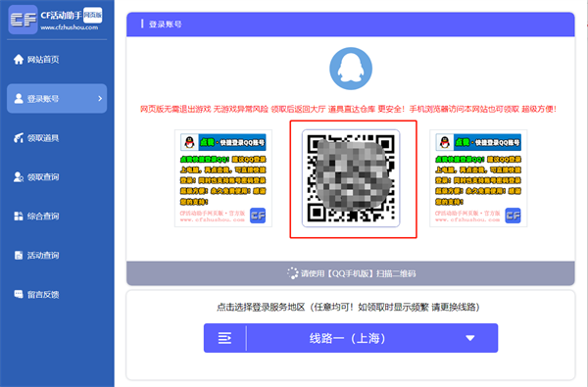This screenshot has width=588, height=387.
Task: Click the CF badge in right banner
Action: [513, 216]
